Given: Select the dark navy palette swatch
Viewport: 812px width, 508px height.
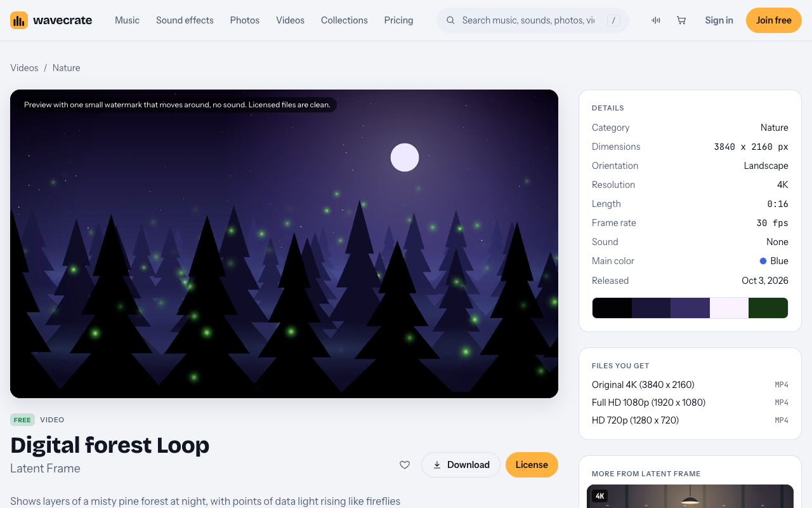Looking at the screenshot, I should pyautogui.click(x=651, y=308).
